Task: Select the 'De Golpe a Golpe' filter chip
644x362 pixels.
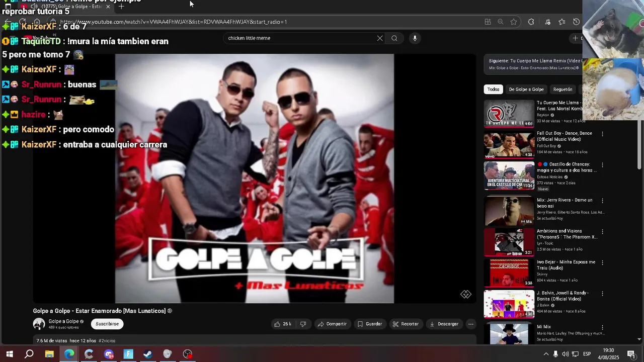Action: pos(526,89)
